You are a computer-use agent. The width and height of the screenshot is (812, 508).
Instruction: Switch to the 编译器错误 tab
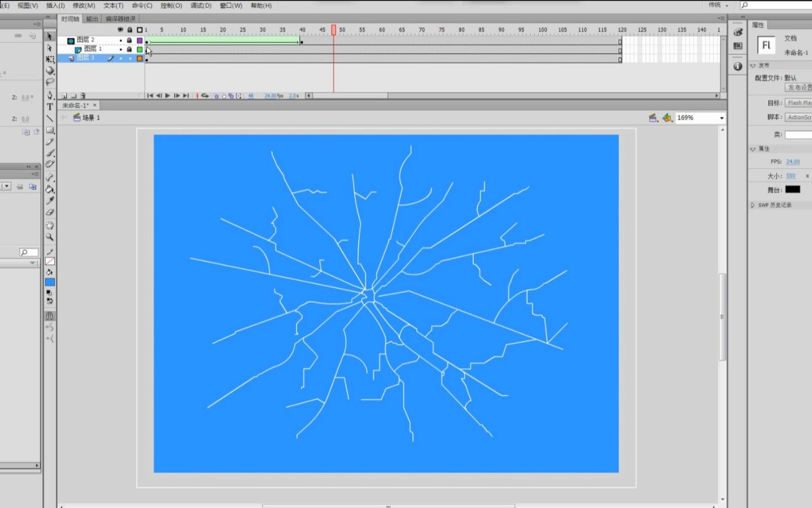(121, 19)
